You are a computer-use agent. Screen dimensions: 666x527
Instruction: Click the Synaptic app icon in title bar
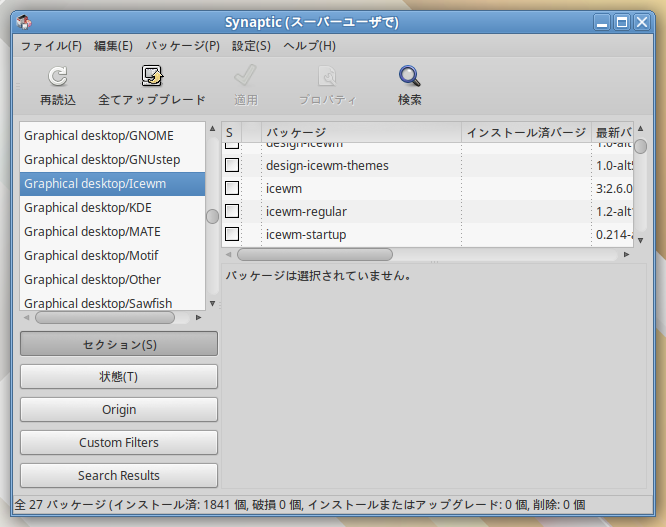(x=24, y=22)
